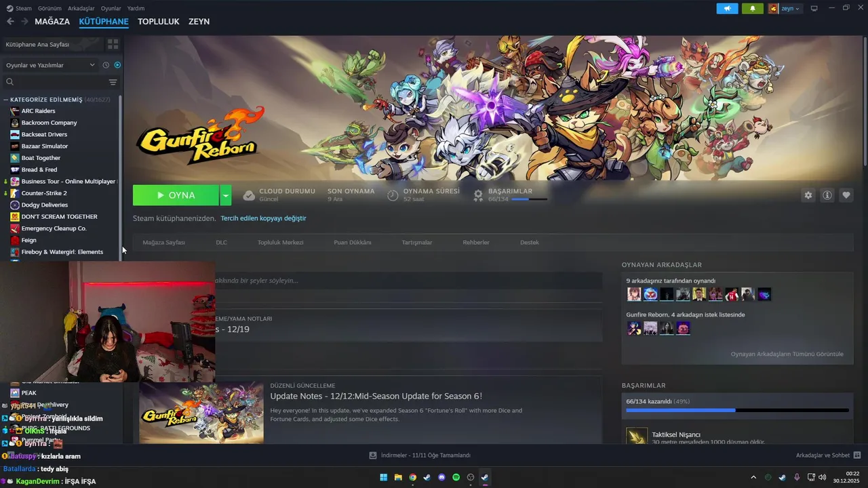The height and width of the screenshot is (488, 868).
Task: Click the downloads icon in the bottom bar
Action: [373, 455]
